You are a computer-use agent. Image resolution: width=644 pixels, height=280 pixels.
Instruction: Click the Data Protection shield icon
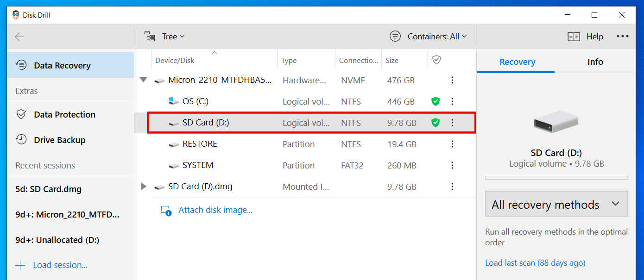(x=21, y=114)
